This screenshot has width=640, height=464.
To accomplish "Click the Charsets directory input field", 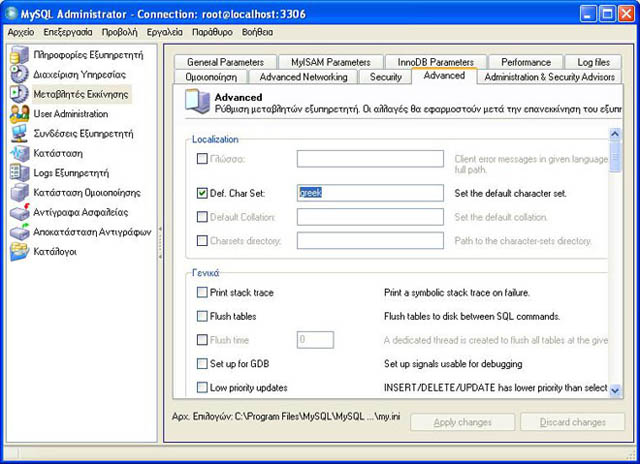I will pyautogui.click(x=370, y=240).
